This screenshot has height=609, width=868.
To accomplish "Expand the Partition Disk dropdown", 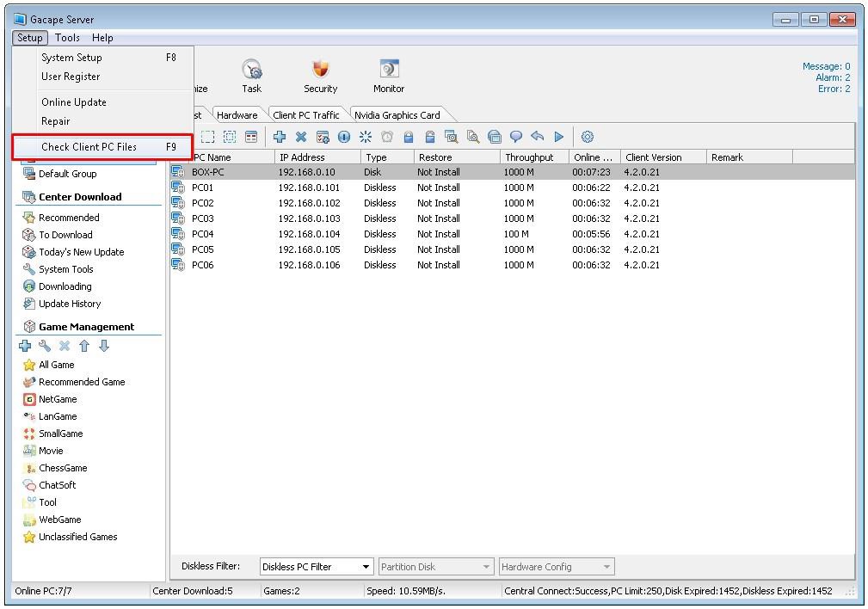I will [x=436, y=566].
